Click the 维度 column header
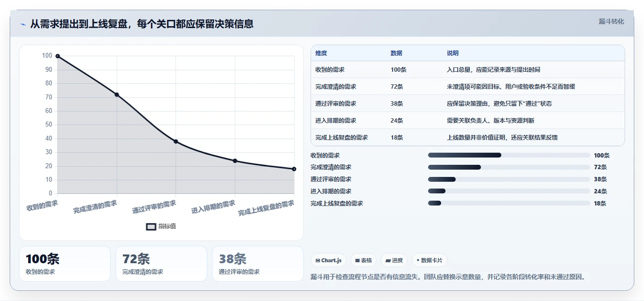Screen dimensions: 644x301 (x=321, y=53)
